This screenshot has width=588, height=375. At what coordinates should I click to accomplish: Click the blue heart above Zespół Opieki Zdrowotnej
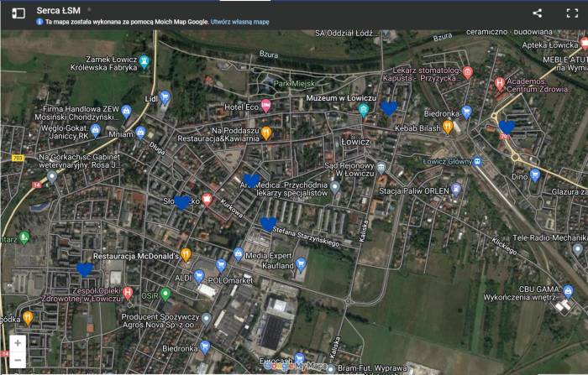coord(84,269)
